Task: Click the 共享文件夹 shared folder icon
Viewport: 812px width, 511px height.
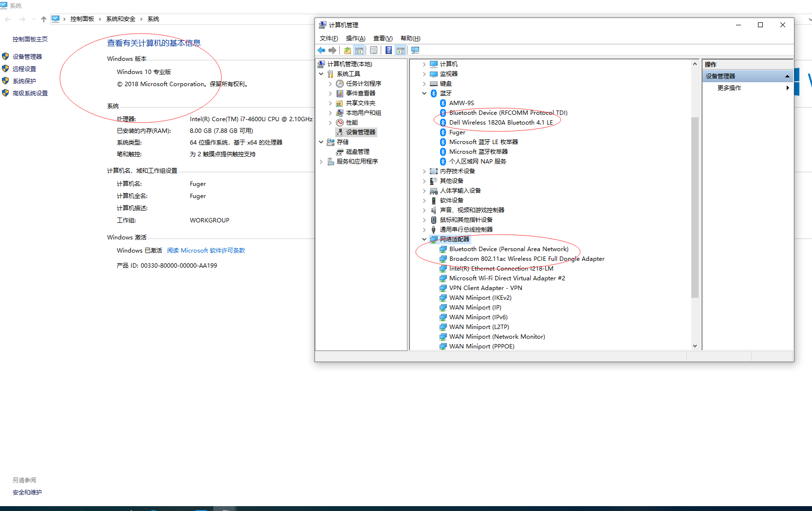Action: [339, 103]
